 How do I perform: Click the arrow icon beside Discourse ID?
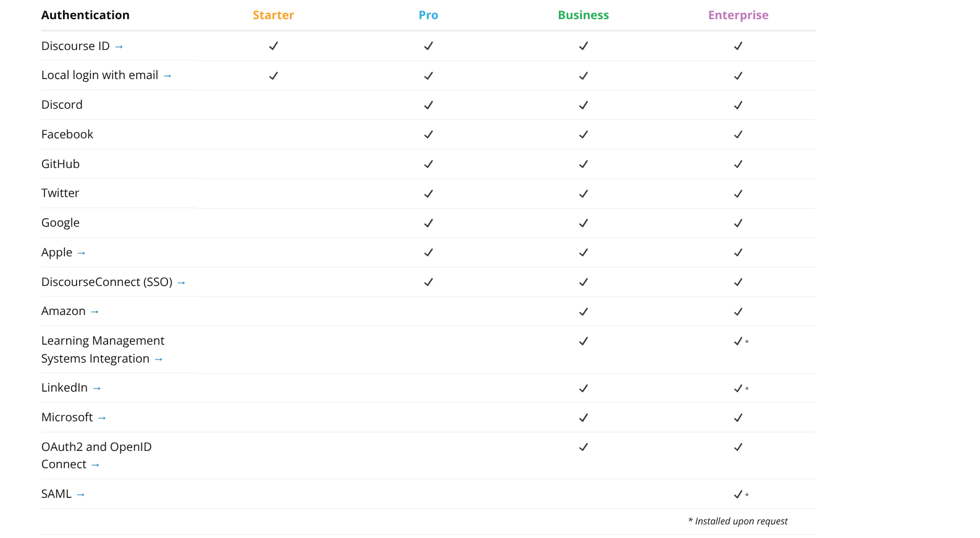point(119,47)
